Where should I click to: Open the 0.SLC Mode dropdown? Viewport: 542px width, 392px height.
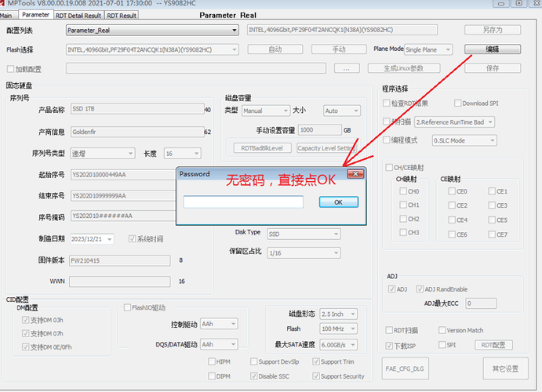coord(464,140)
